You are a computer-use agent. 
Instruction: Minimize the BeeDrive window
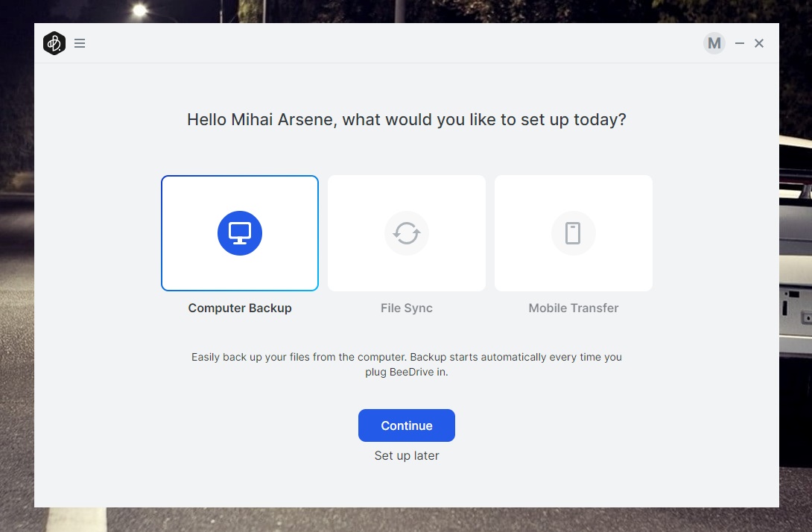click(x=740, y=43)
